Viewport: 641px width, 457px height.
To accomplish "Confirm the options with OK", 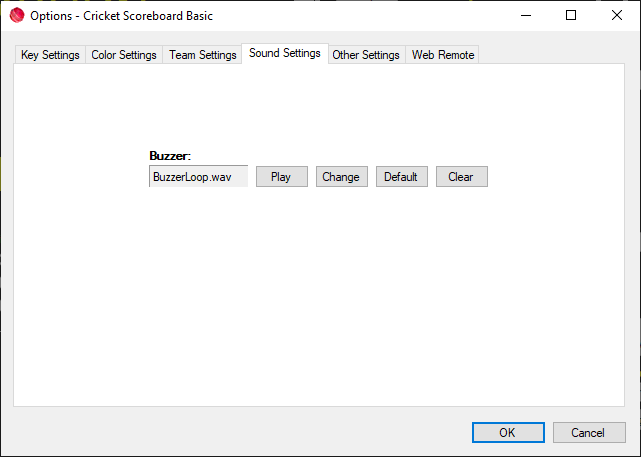I will click(x=507, y=433).
